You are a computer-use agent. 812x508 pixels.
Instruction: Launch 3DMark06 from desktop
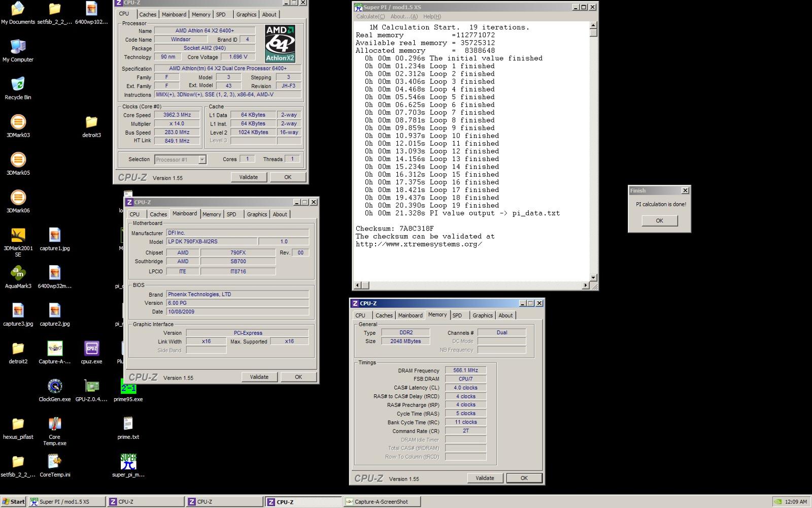click(18, 201)
